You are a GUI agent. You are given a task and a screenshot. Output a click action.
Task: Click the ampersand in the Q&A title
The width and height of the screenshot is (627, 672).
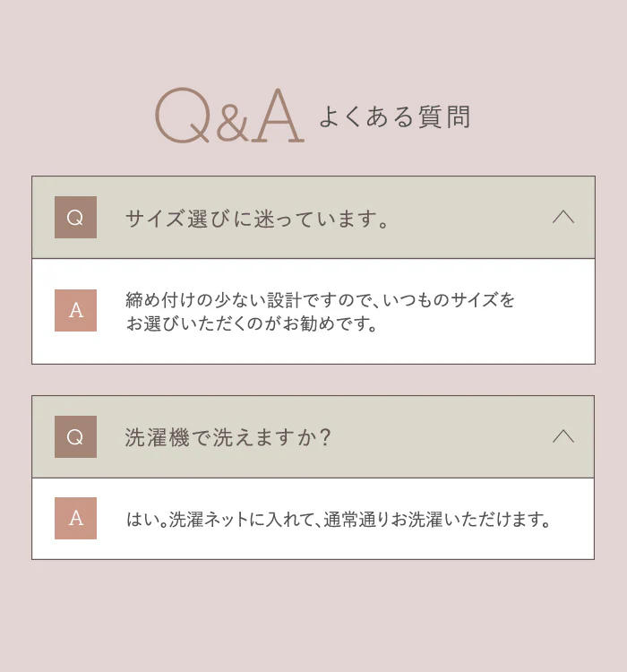click(x=232, y=124)
